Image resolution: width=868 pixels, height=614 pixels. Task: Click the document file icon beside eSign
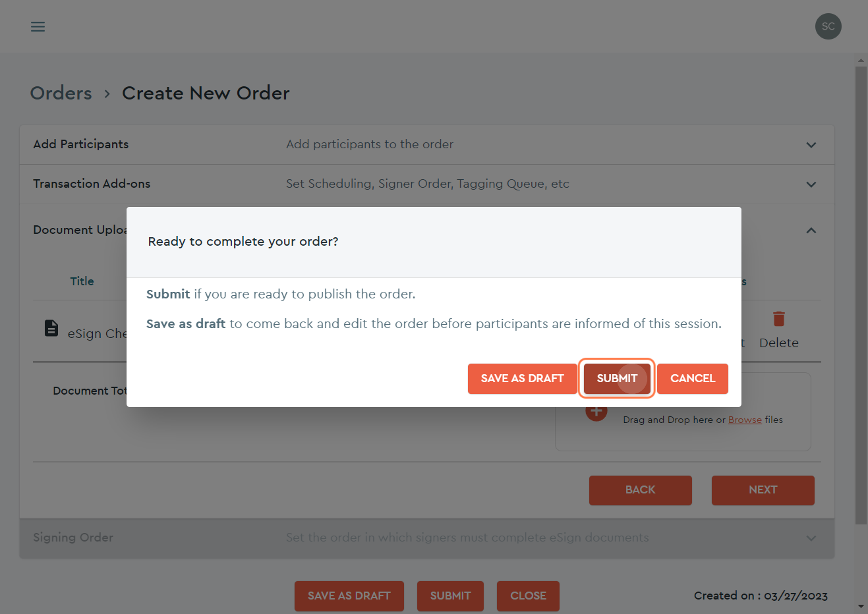(x=51, y=327)
